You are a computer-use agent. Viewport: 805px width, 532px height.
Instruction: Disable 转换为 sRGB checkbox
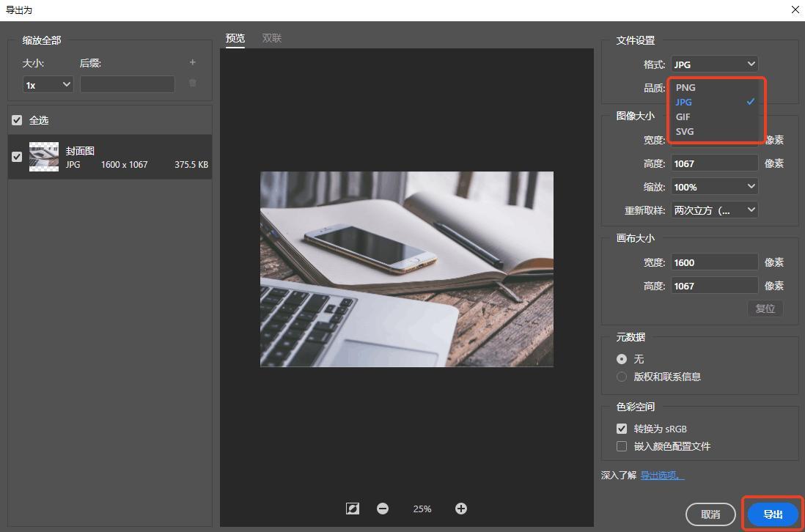(622, 429)
